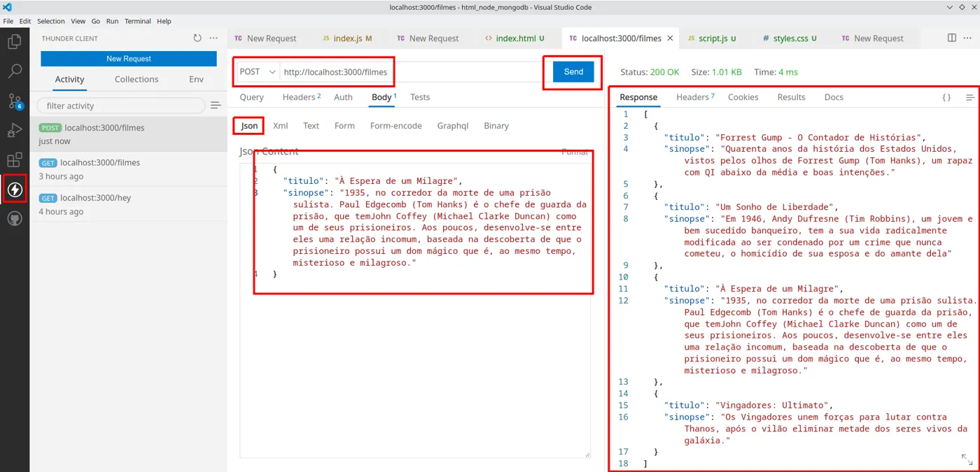
Task: Open the Auth request tab
Action: click(344, 97)
